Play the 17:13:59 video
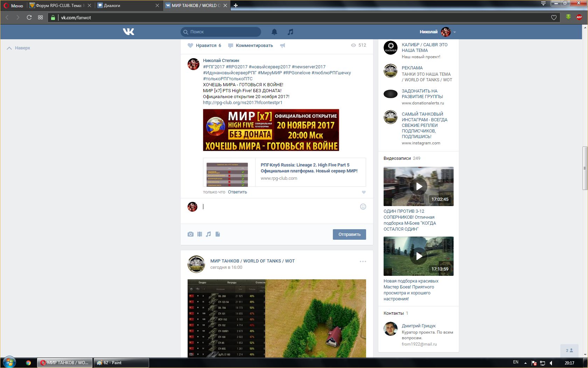The height and width of the screenshot is (368, 588). tap(419, 256)
